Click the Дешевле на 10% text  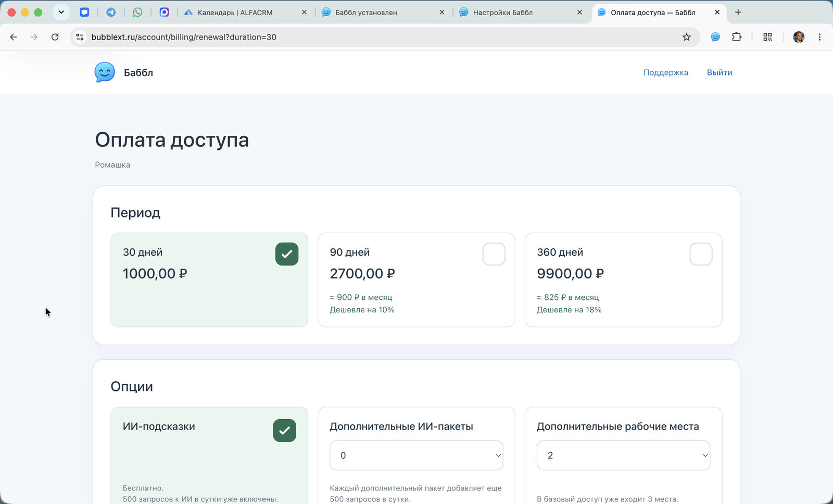tap(362, 310)
